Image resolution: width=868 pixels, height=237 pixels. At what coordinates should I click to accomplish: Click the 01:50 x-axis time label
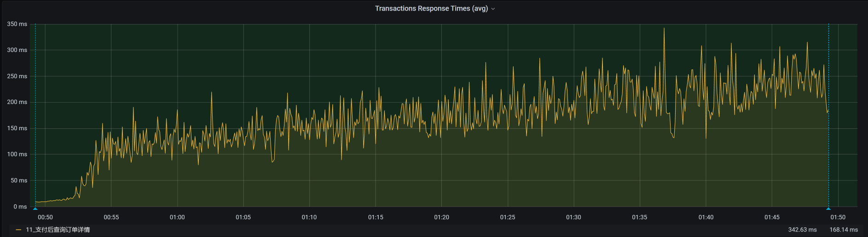pos(838,217)
